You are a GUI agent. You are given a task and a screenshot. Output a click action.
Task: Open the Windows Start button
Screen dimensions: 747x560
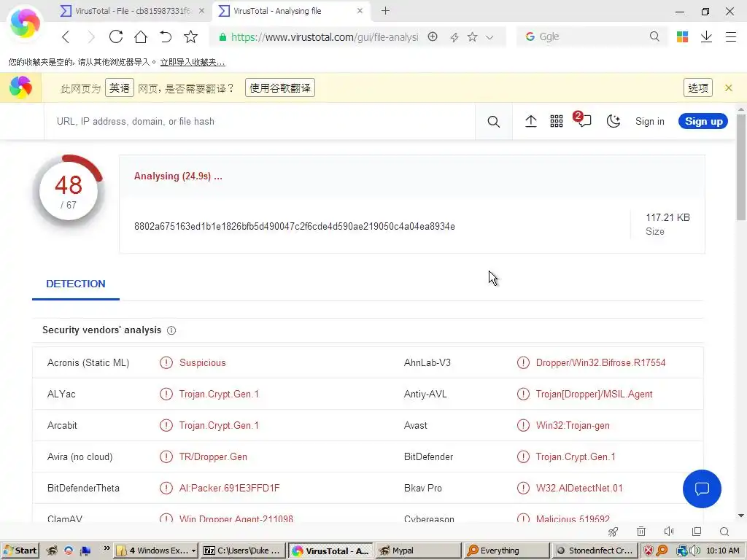point(20,551)
